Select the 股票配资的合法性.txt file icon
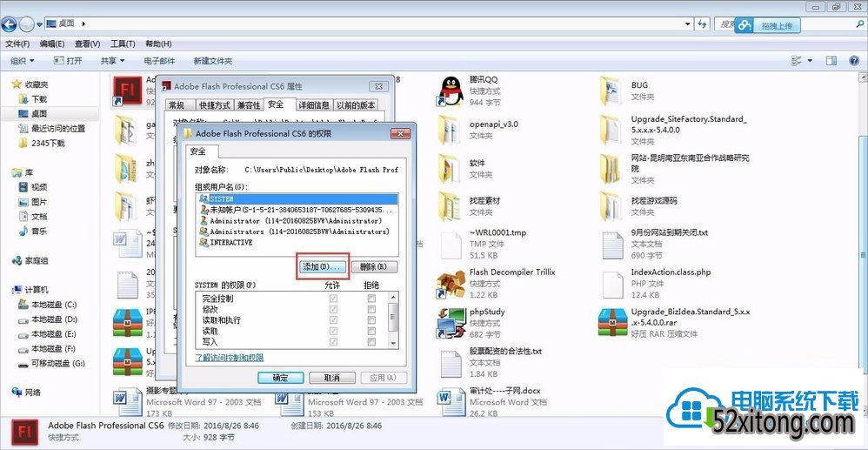This screenshot has width=868, height=450. 451,362
